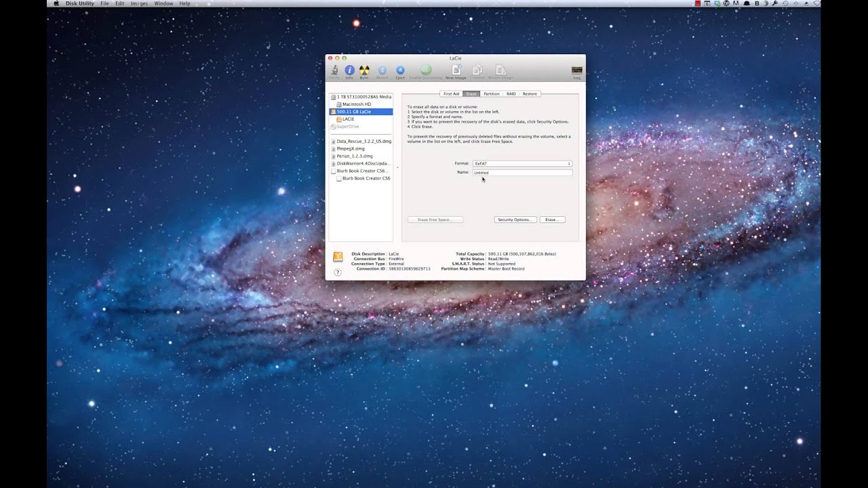Open the RAID tab

pyautogui.click(x=511, y=94)
